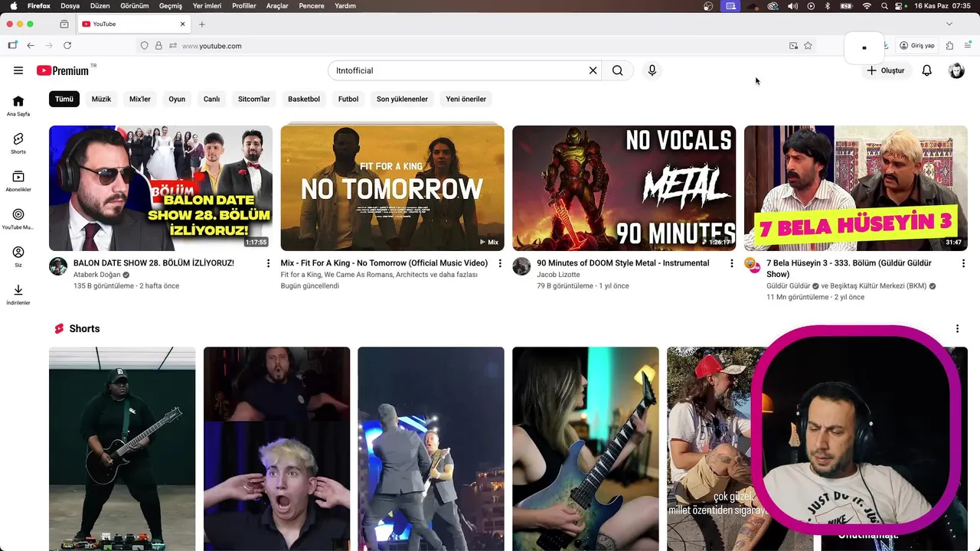This screenshot has width=980, height=551.
Task: Open options menu for Fit For A King mix
Action: [x=500, y=263]
